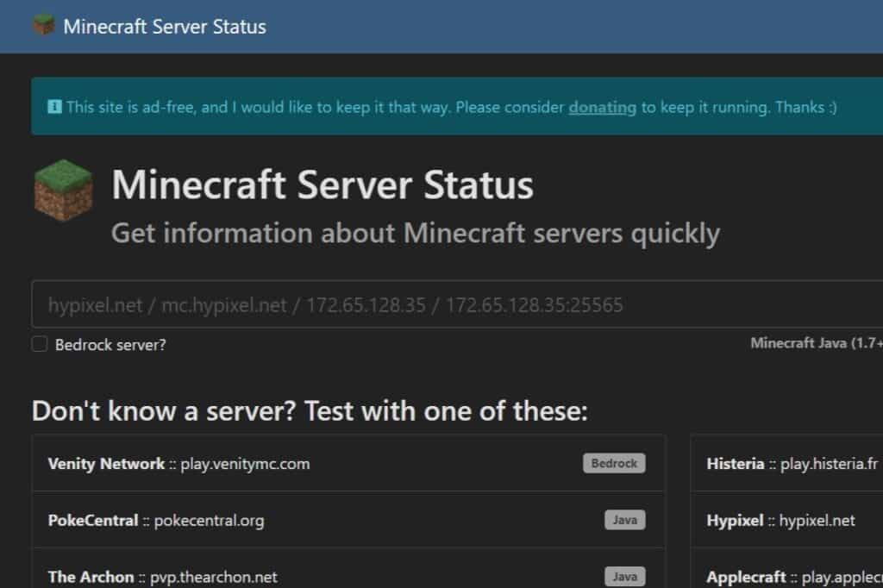883x588 pixels.
Task: Click the Get information about Minecraft servers subtitle
Action: 416,233
